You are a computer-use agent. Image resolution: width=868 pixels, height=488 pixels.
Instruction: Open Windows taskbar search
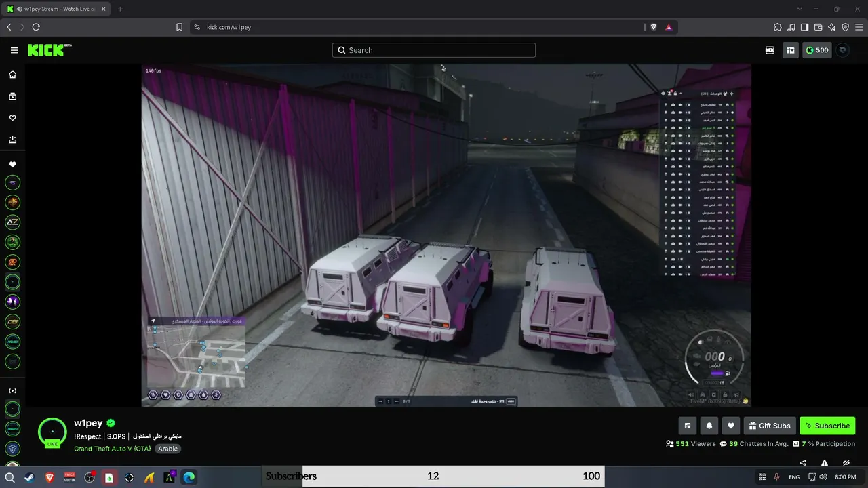[x=10, y=477]
